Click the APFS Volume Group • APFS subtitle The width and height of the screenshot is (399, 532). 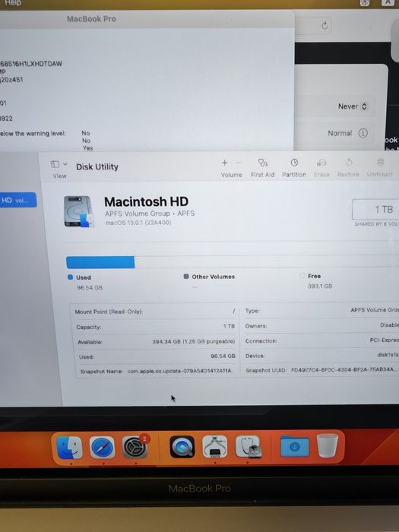tap(150, 214)
